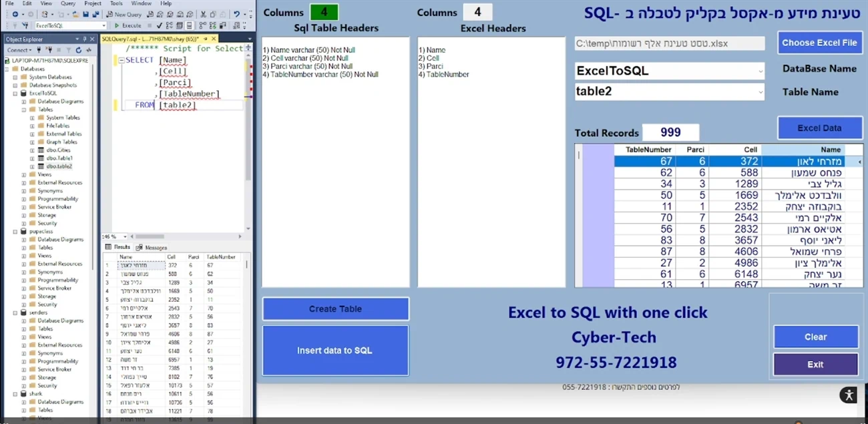Click the Excel file path text field
Screen dimensions: 868x424
(x=669, y=43)
